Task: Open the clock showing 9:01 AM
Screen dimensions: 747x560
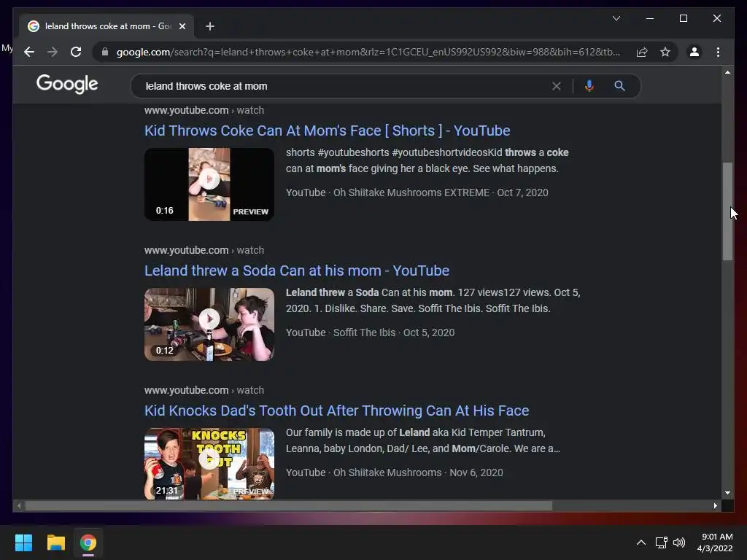Action: [715, 542]
